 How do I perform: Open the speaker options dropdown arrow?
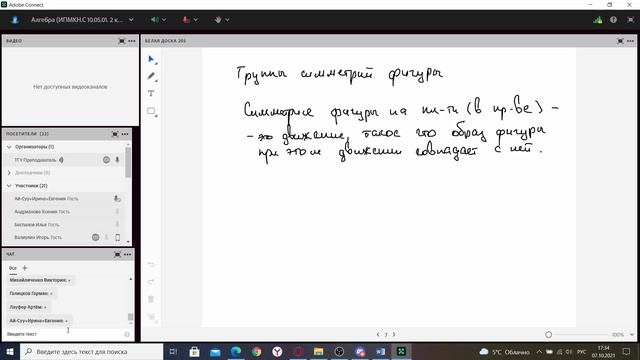coord(164,20)
